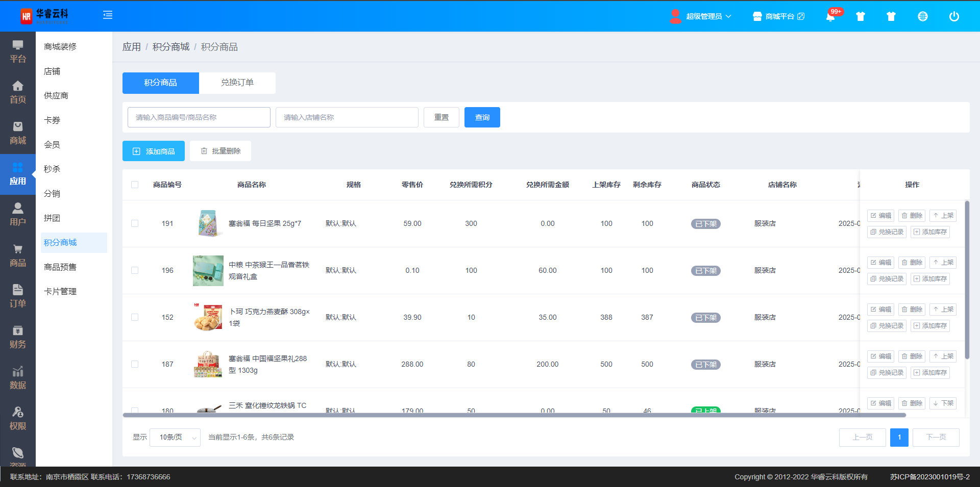The image size is (980, 487).
Task: Open the 权限 permissions sidebar icon
Action: [x=18, y=419]
